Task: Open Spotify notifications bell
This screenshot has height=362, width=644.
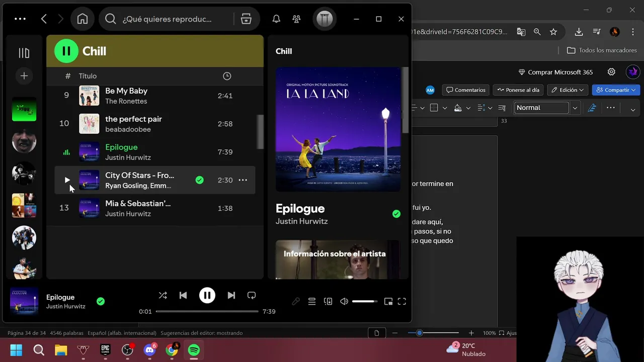Action: (276, 19)
